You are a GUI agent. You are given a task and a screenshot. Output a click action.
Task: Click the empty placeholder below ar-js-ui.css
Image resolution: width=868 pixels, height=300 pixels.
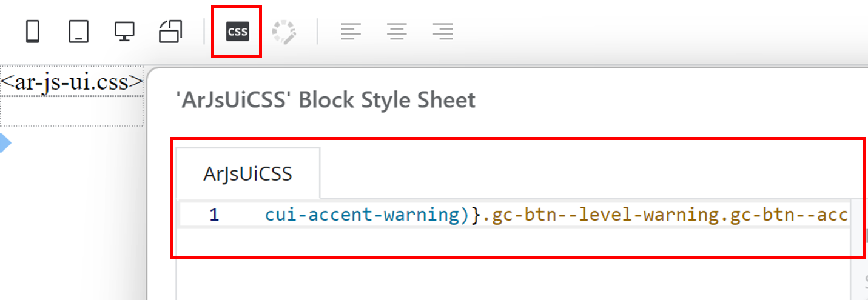pyautogui.click(x=72, y=111)
